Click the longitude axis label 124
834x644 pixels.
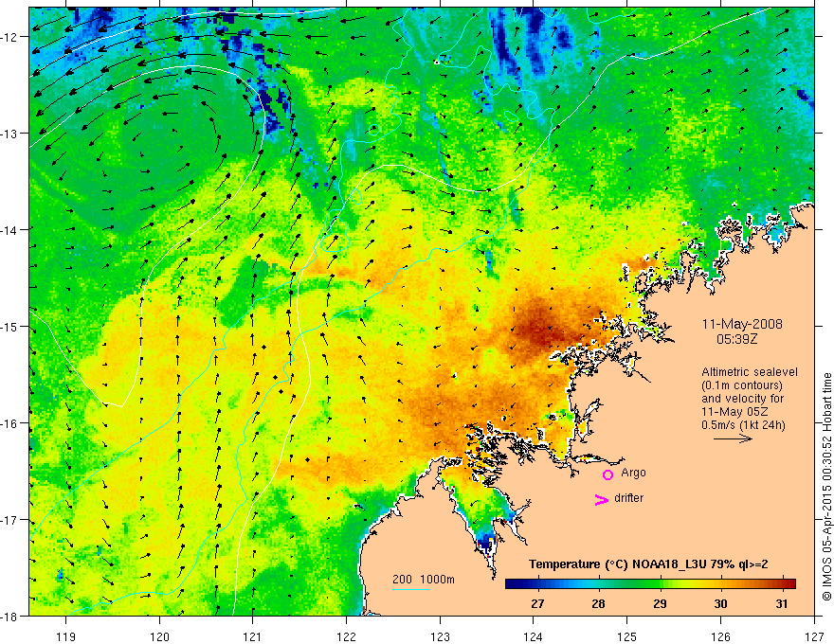[x=534, y=636]
